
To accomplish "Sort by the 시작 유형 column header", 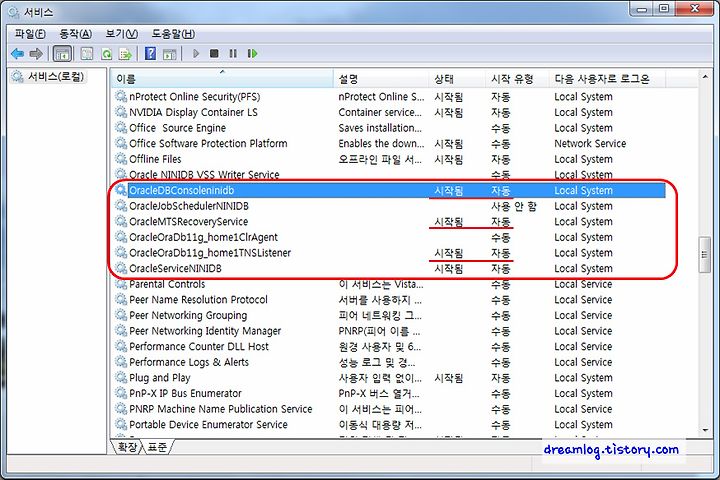I will point(517,79).
